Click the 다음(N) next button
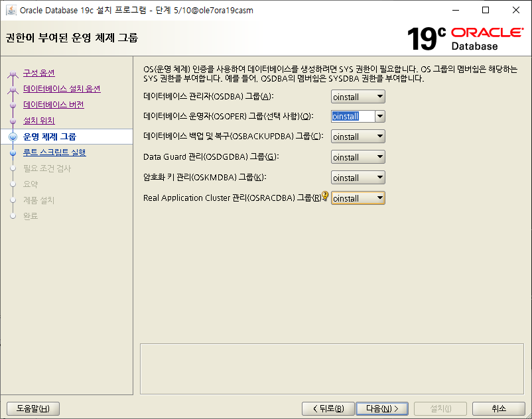 pos(382,408)
